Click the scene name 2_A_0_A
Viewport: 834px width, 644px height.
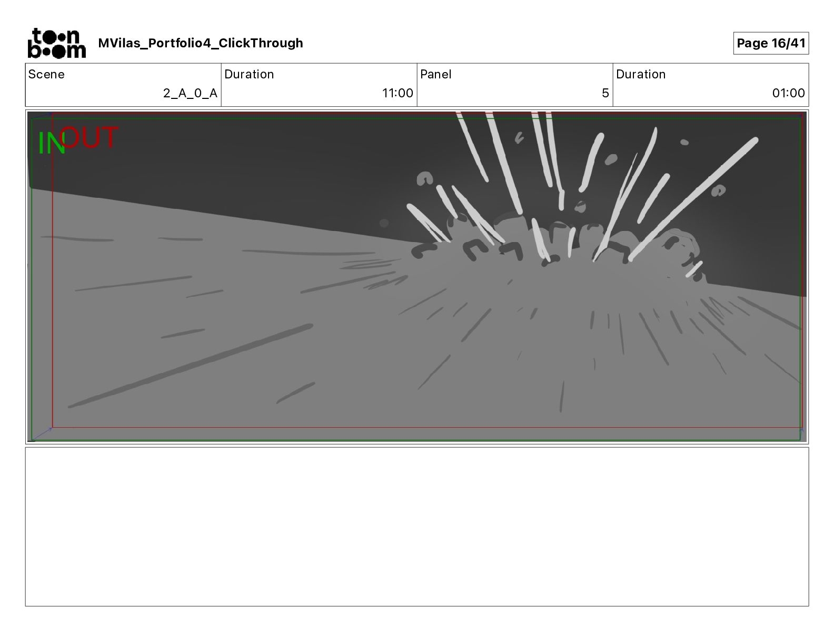click(x=190, y=93)
